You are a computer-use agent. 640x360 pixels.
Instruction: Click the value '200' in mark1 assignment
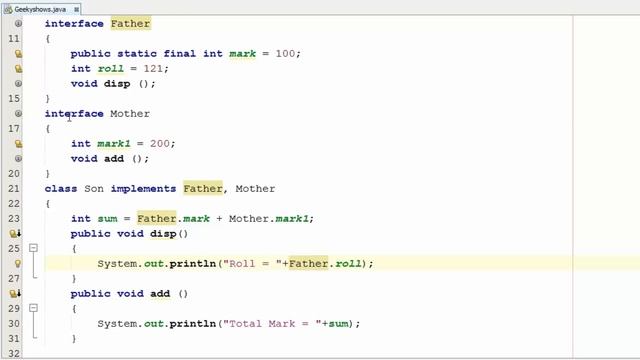160,144
